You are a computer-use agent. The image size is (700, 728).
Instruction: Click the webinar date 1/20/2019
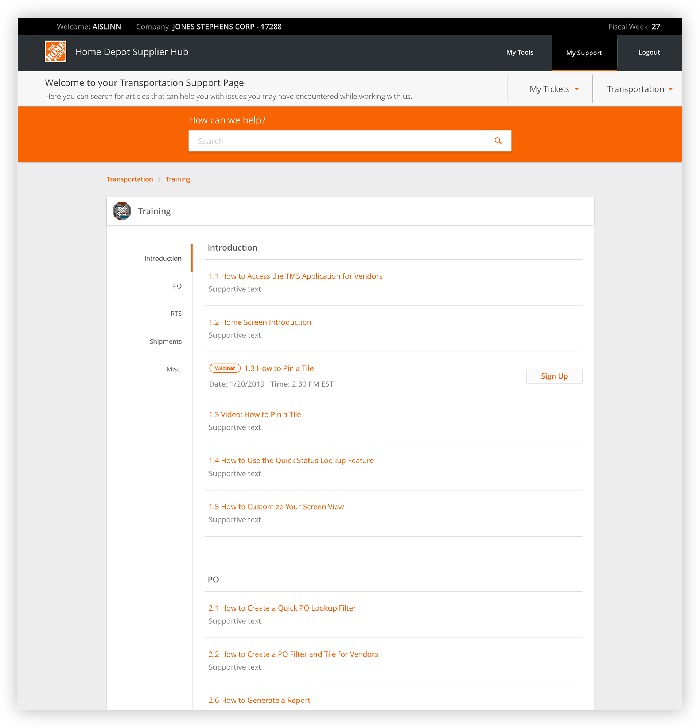click(x=247, y=384)
